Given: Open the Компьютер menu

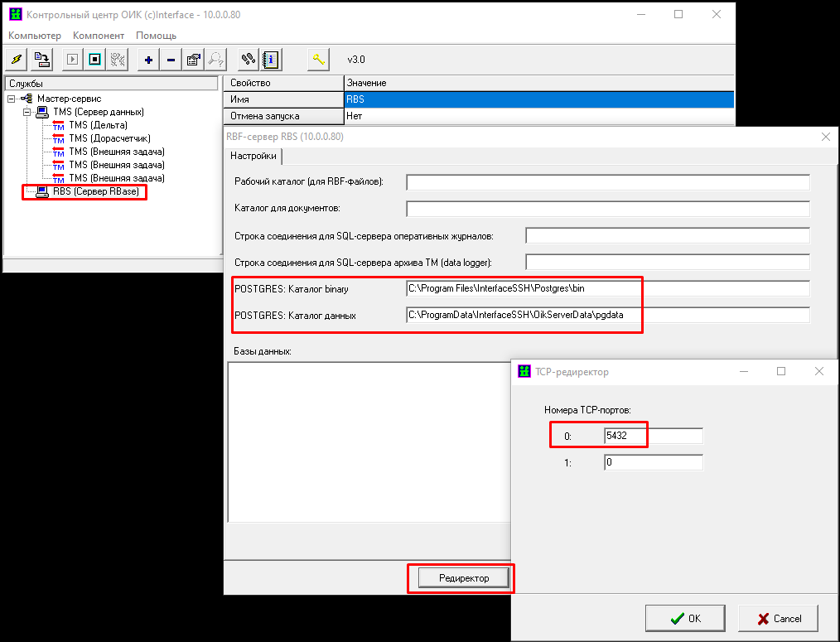Looking at the screenshot, I should (35, 36).
